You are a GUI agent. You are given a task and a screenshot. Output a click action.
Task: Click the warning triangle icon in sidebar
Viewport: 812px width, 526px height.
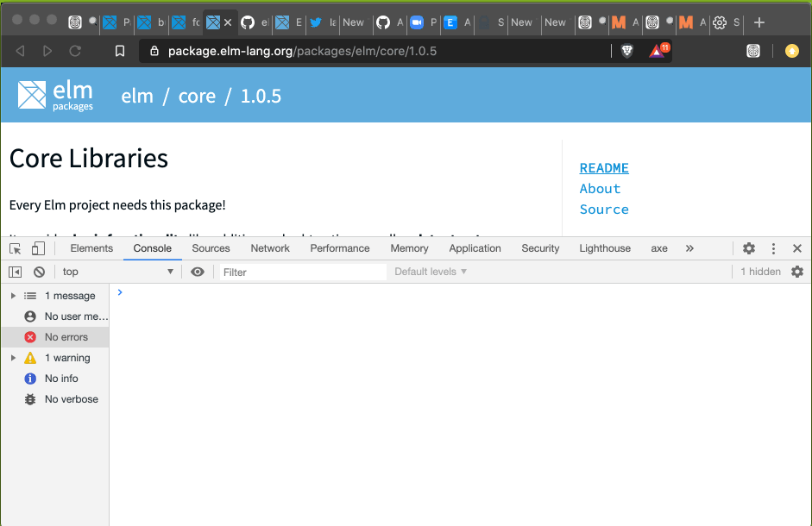(30, 358)
